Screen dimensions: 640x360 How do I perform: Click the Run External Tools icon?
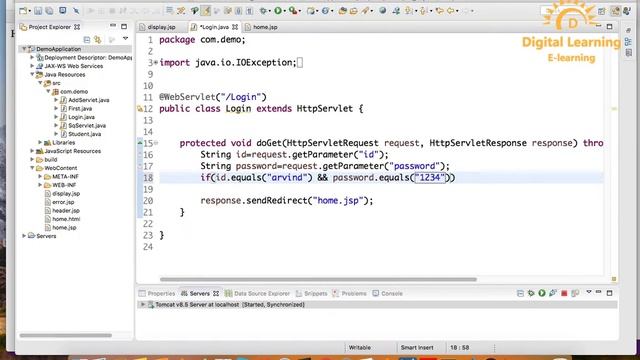coord(293,11)
